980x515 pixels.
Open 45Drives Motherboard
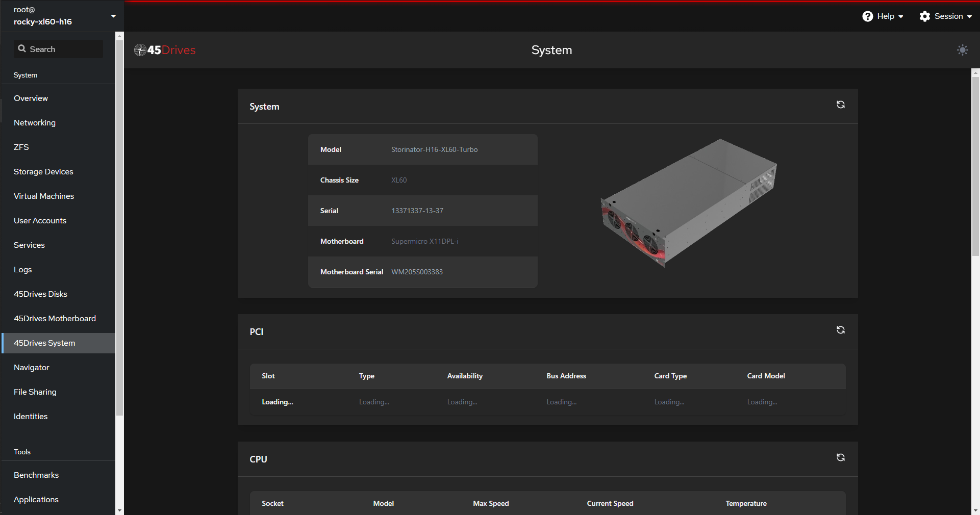tap(59, 319)
